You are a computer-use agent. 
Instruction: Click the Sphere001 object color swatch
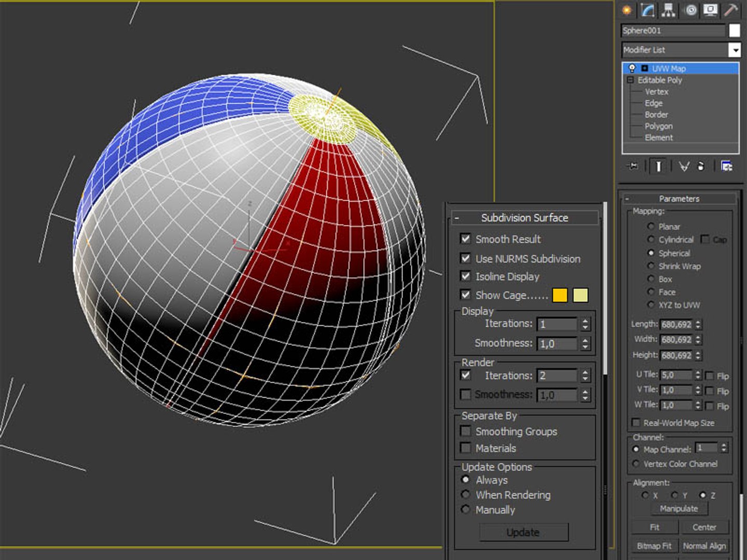(x=735, y=31)
